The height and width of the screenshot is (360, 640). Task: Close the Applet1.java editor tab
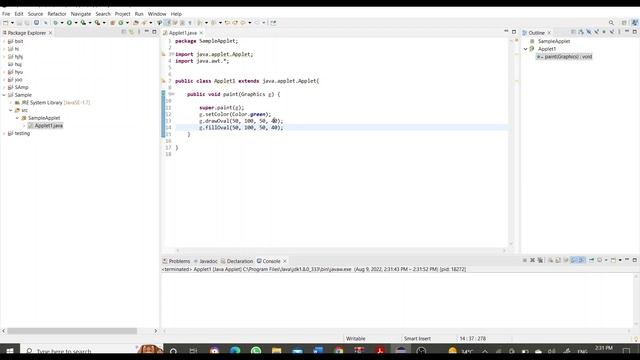point(201,33)
